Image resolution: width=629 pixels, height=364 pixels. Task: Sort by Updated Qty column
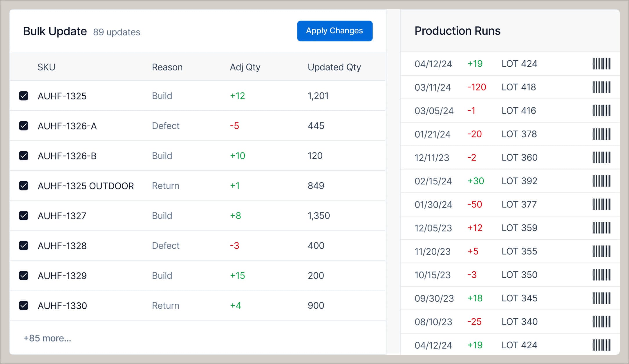334,67
